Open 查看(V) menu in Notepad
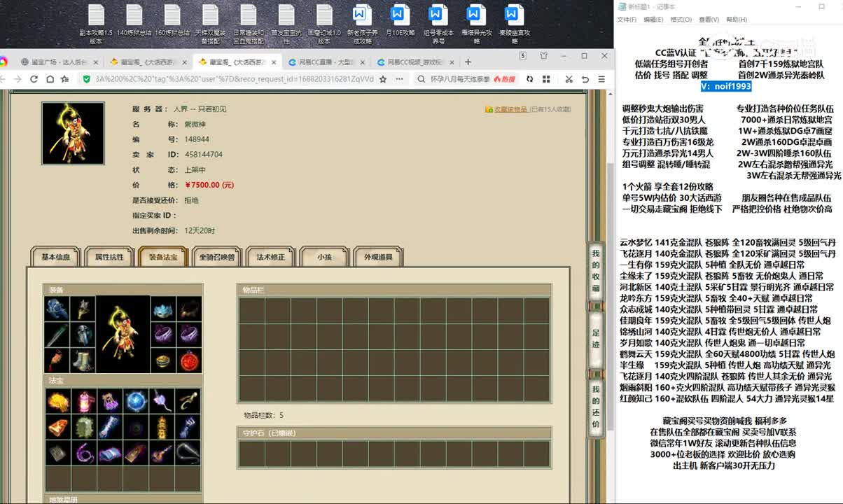The image size is (843, 504). [709, 20]
